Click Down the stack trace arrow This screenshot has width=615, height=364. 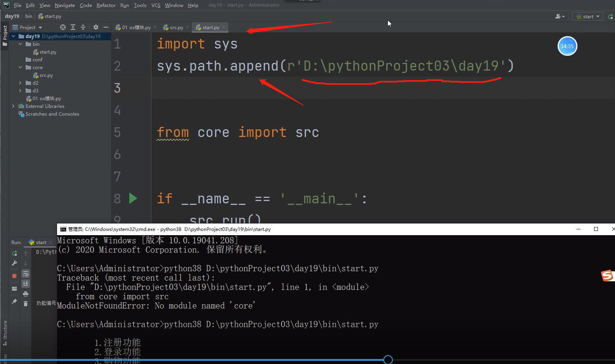tap(26, 263)
